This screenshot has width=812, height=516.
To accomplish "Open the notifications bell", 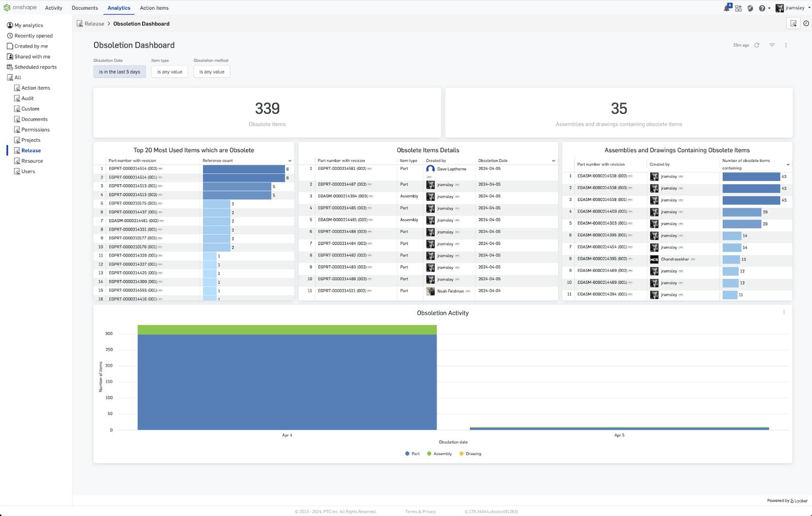I will tap(727, 8).
